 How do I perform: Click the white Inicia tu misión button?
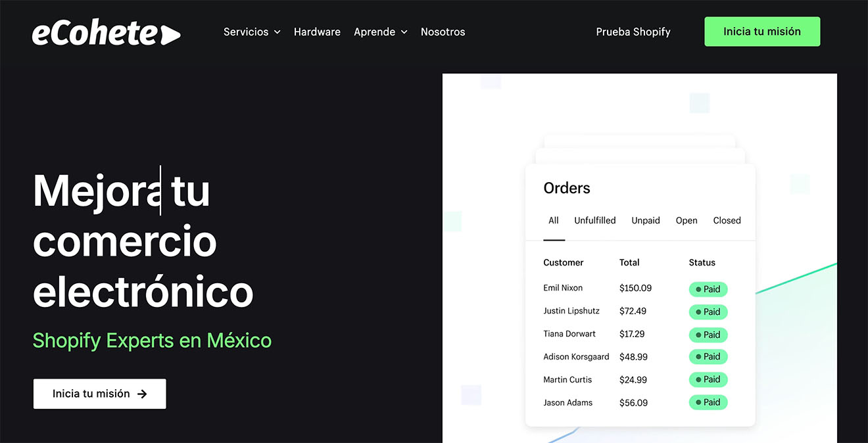[99, 394]
